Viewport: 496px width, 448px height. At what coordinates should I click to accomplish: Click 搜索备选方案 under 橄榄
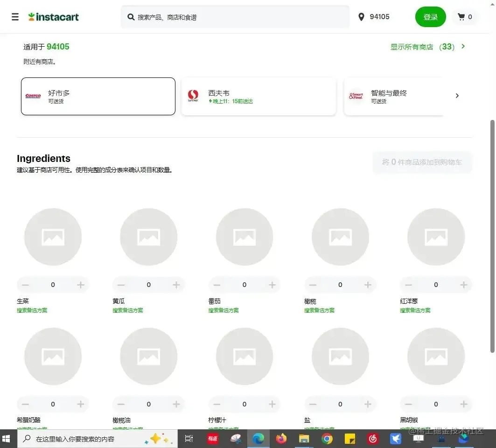(319, 310)
